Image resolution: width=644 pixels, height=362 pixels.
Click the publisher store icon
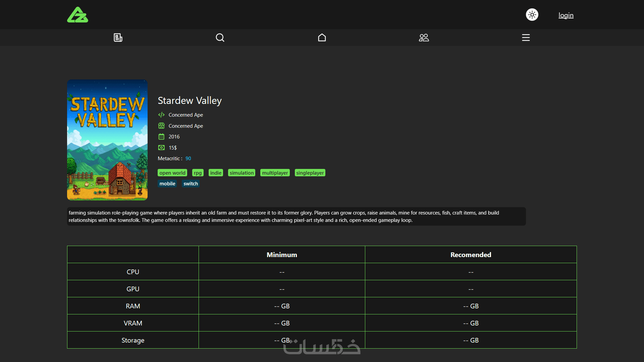[161, 126]
